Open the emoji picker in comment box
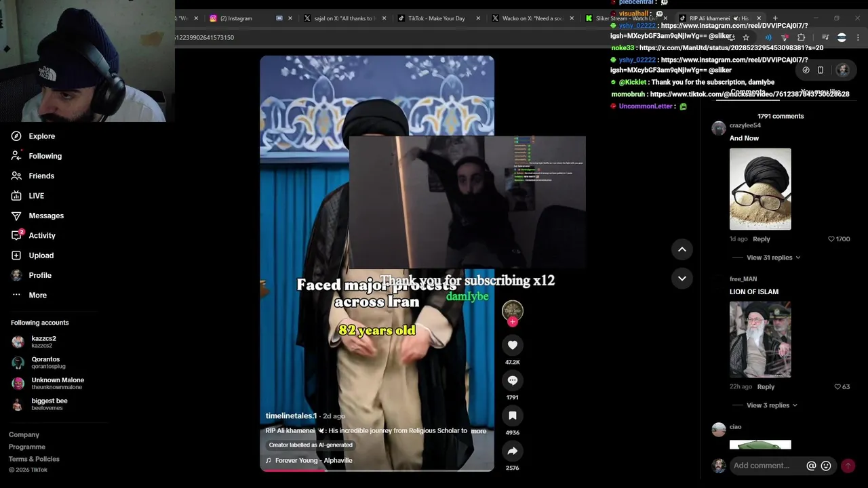Image resolution: width=868 pixels, height=488 pixels. pos(826,466)
